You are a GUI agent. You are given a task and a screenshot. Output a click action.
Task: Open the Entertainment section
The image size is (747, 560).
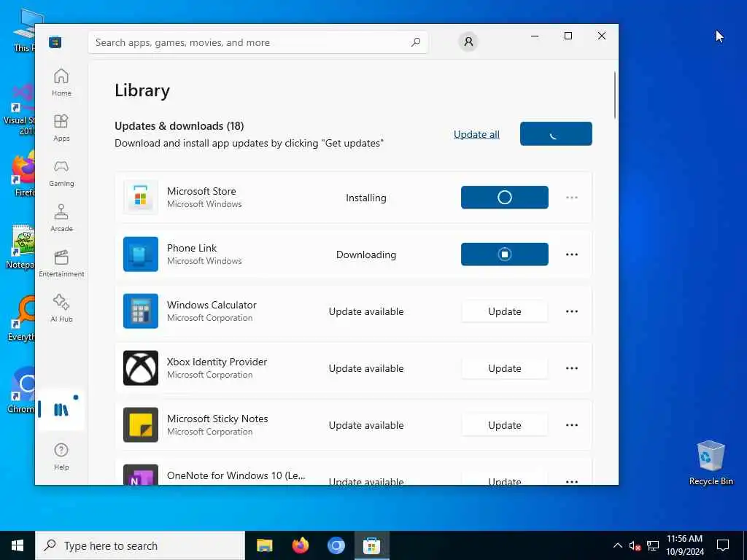point(61,263)
